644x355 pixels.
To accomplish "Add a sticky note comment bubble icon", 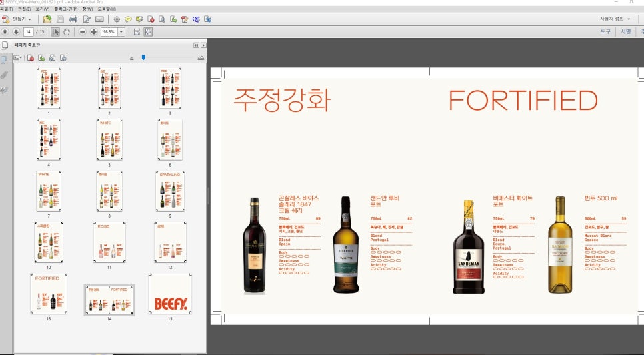I will 128,19.
